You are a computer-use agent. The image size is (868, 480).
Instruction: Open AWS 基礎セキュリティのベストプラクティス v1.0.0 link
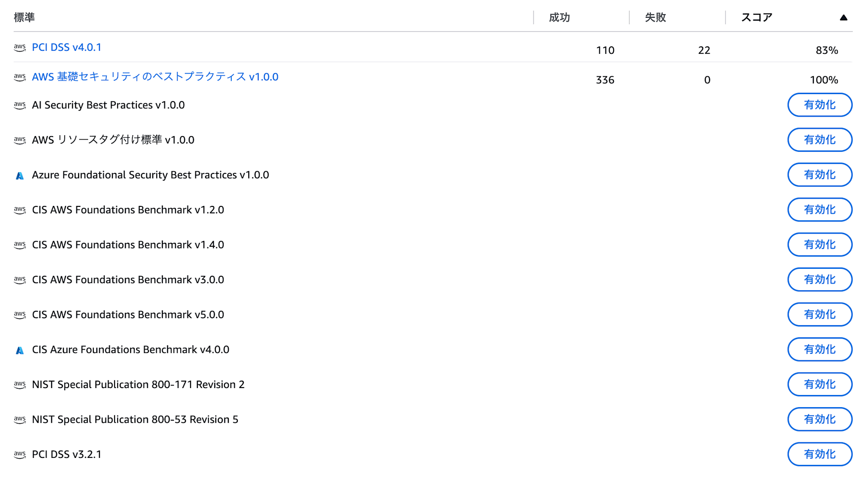pyautogui.click(x=155, y=77)
